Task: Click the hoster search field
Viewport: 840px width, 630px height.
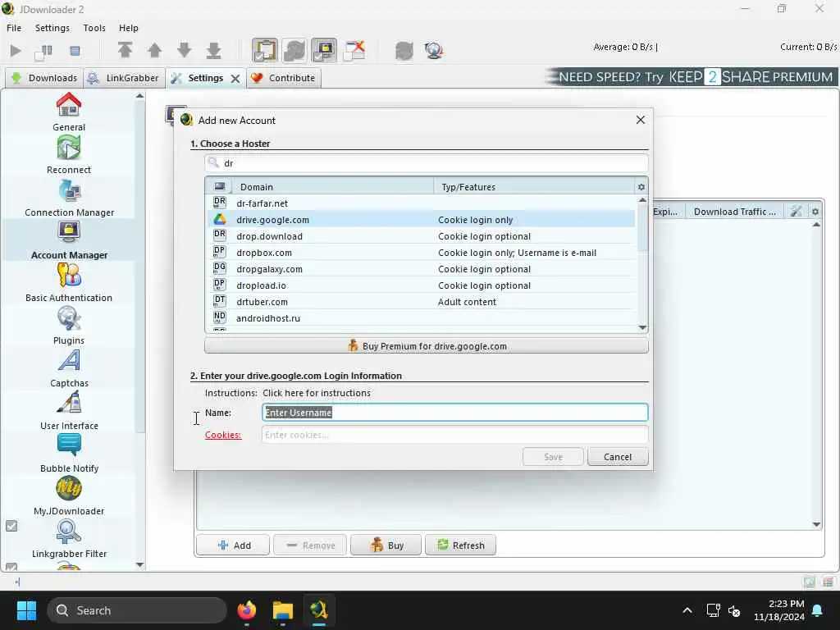Action: [427, 163]
